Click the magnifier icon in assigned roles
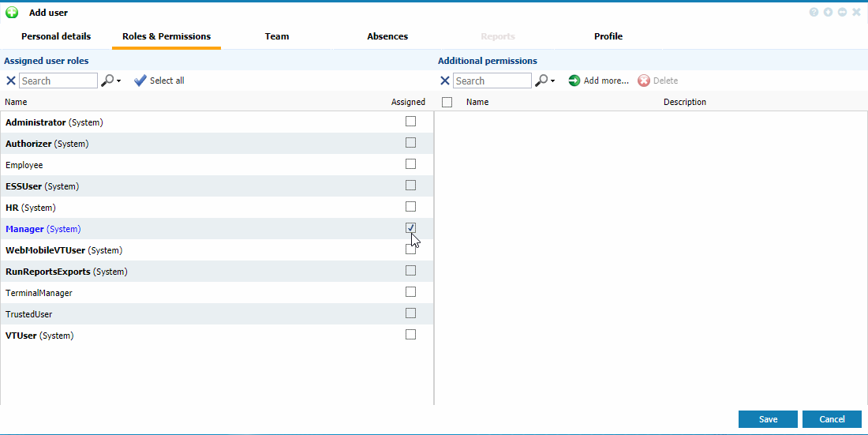This screenshot has width=868, height=435. point(107,81)
